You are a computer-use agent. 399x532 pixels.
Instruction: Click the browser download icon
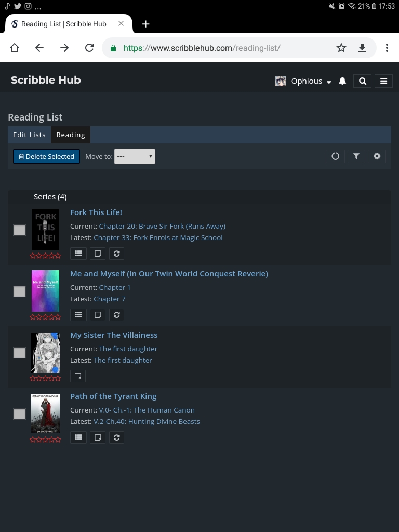coord(362,48)
